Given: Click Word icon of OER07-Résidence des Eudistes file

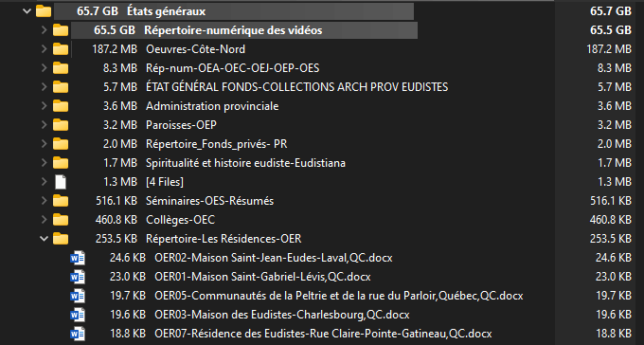Looking at the screenshot, I should click(78, 334).
